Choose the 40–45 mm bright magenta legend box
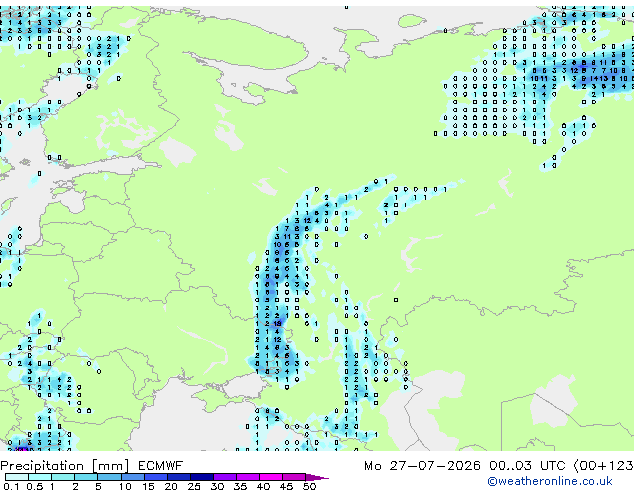 (x=271, y=477)
